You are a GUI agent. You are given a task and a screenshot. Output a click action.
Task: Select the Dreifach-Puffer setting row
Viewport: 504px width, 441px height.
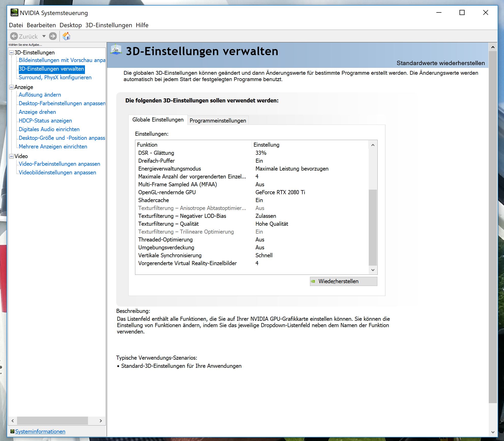[x=252, y=161]
